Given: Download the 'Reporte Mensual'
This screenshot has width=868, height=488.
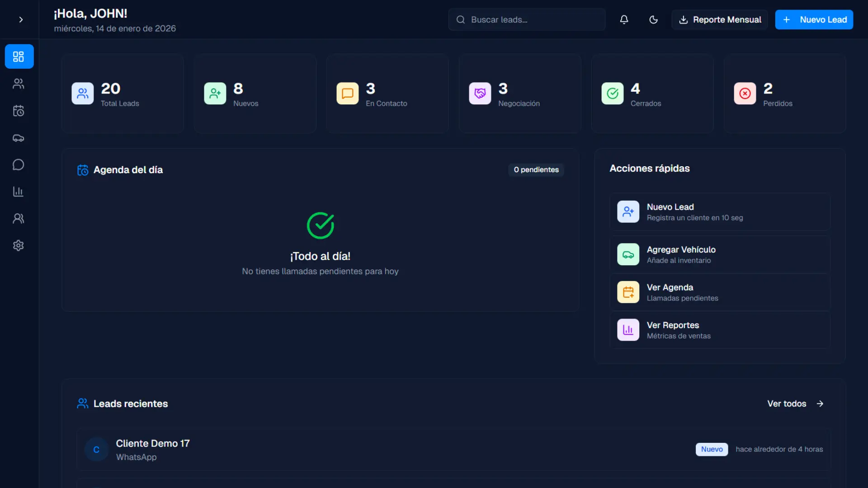Looking at the screenshot, I should point(720,19).
